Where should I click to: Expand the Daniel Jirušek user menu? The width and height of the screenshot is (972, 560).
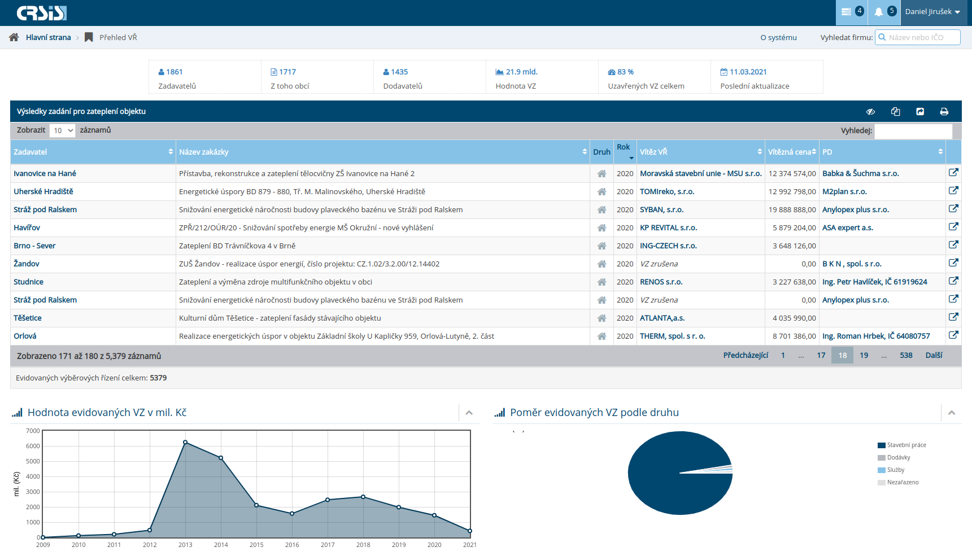click(x=932, y=12)
